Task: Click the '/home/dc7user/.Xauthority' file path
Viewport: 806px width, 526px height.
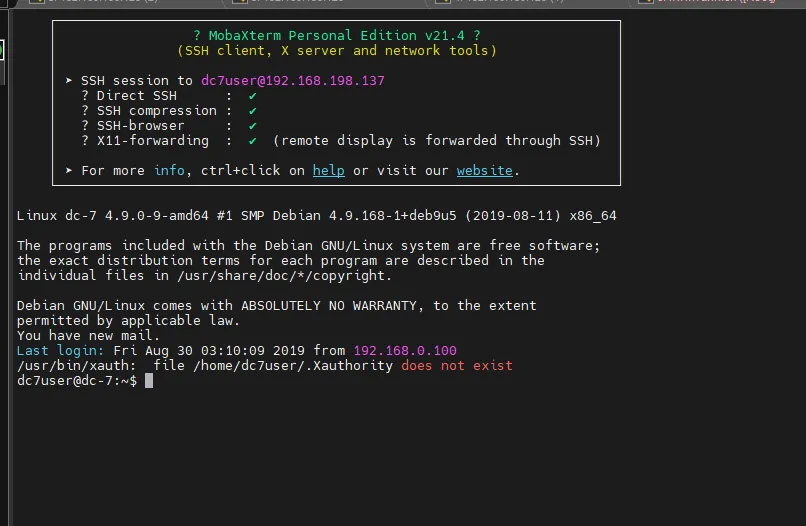Action: click(x=292, y=366)
